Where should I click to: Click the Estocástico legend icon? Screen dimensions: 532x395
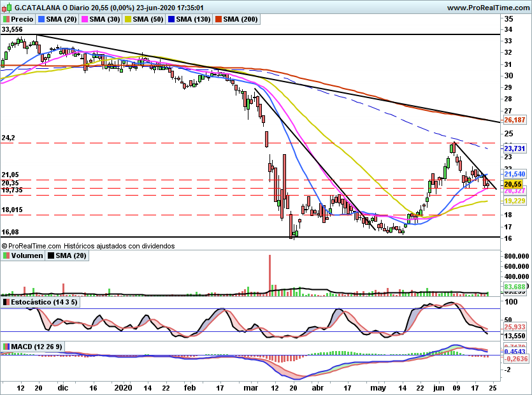(x=6, y=302)
